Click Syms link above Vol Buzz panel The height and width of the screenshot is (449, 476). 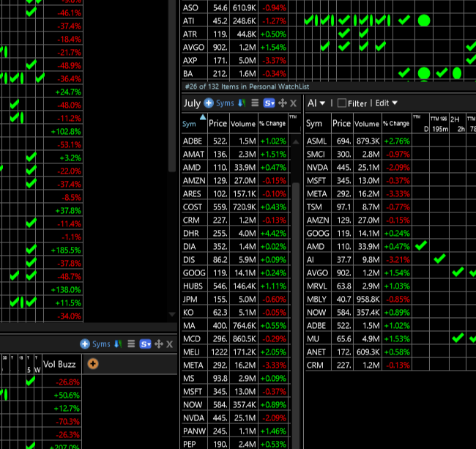[101, 344]
